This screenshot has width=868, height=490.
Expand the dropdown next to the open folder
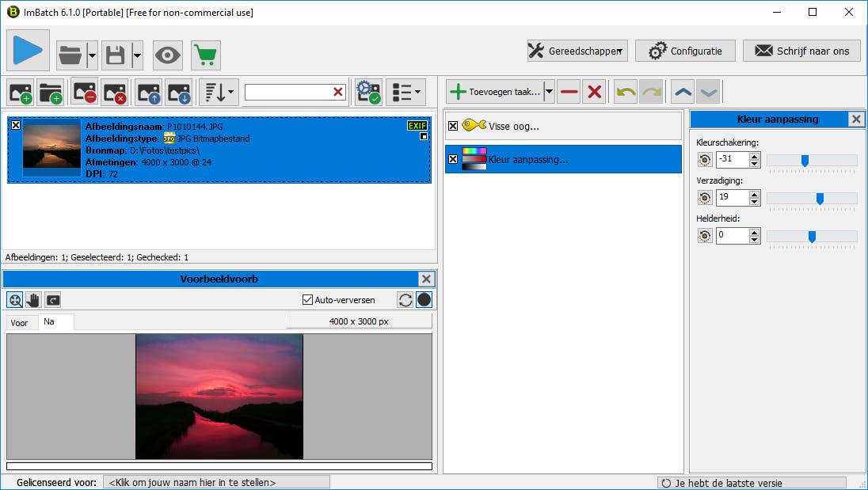(x=92, y=55)
